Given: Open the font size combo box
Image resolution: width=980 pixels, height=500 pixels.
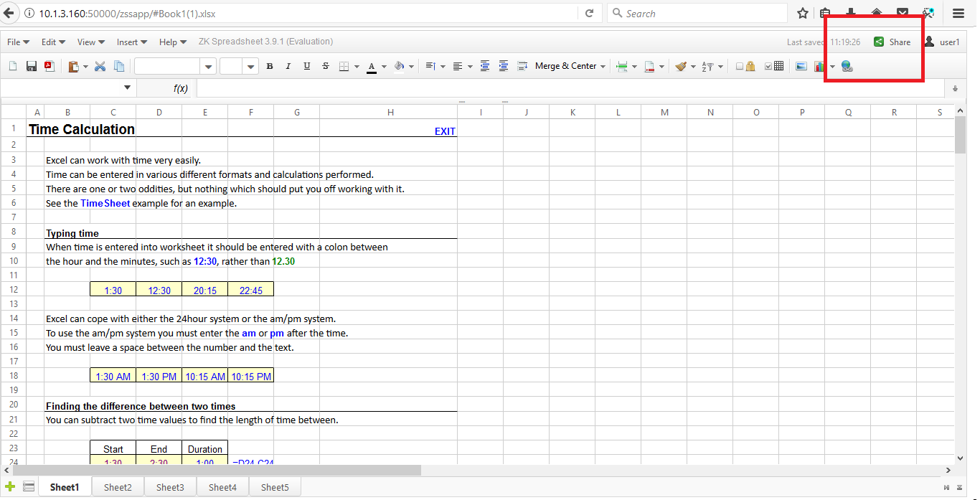Looking at the screenshot, I should tap(237, 66).
